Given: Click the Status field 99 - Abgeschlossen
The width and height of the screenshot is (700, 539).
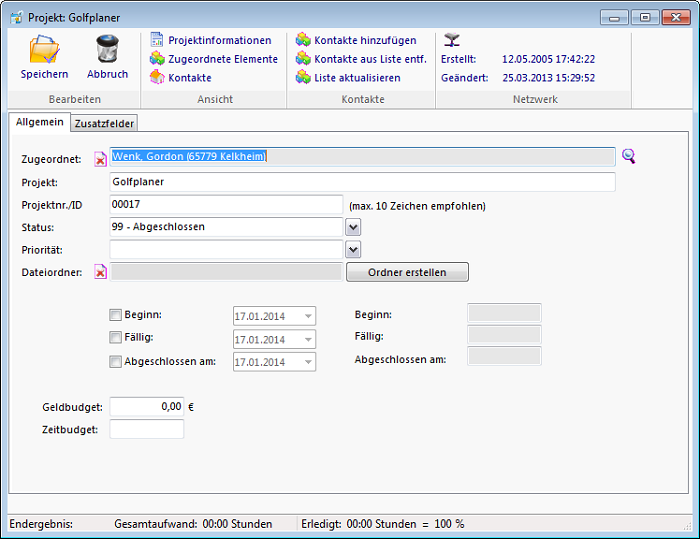Looking at the screenshot, I should click(x=226, y=227).
